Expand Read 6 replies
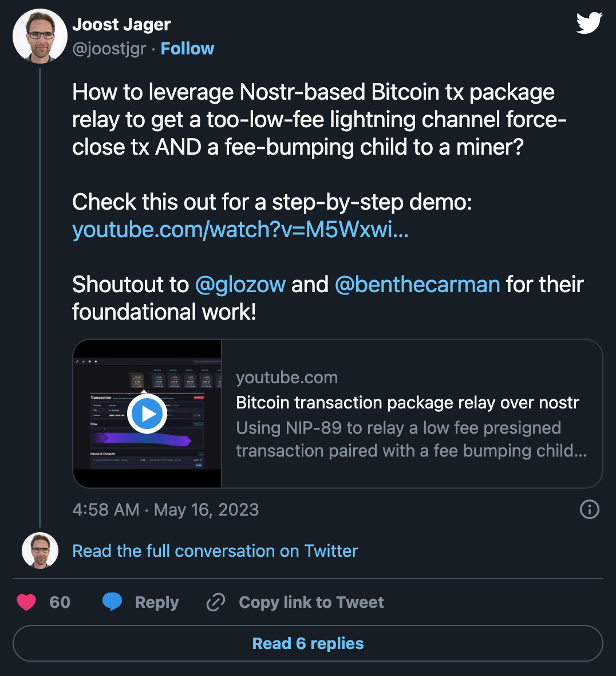 pyautogui.click(x=308, y=643)
